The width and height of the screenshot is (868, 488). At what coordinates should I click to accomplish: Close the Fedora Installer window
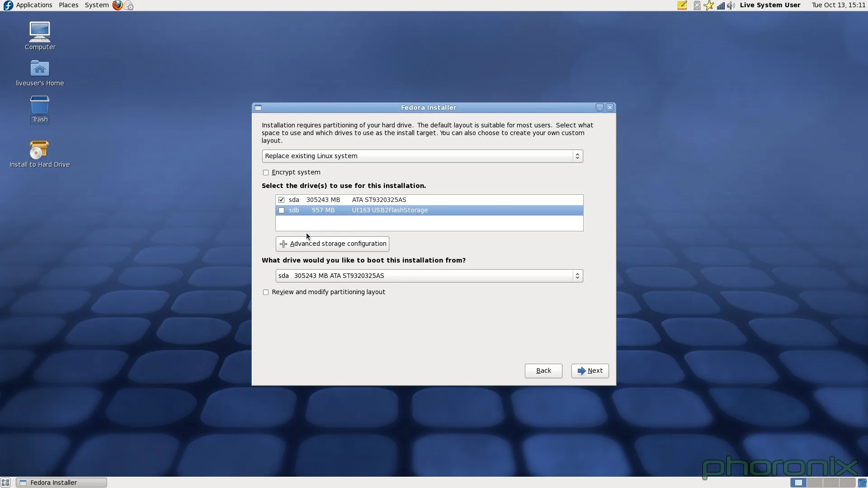point(610,108)
